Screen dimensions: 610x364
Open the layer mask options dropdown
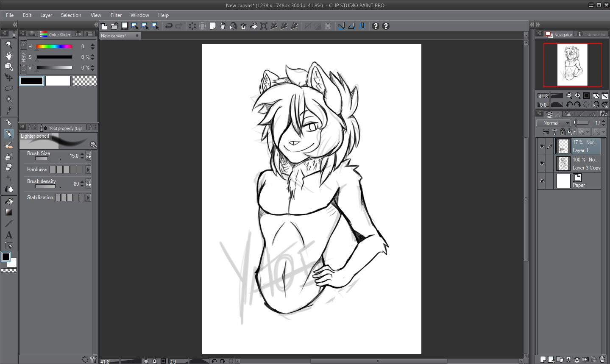pyautogui.click(x=583, y=132)
